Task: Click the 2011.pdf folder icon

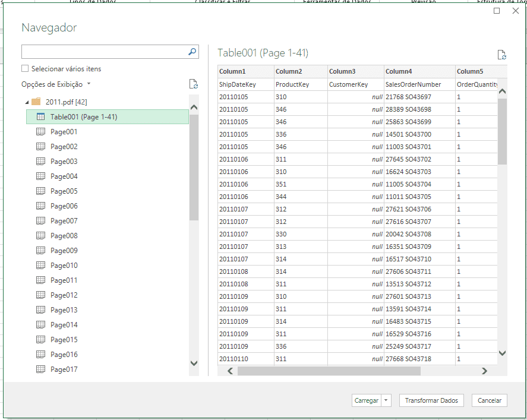Action: [36, 102]
